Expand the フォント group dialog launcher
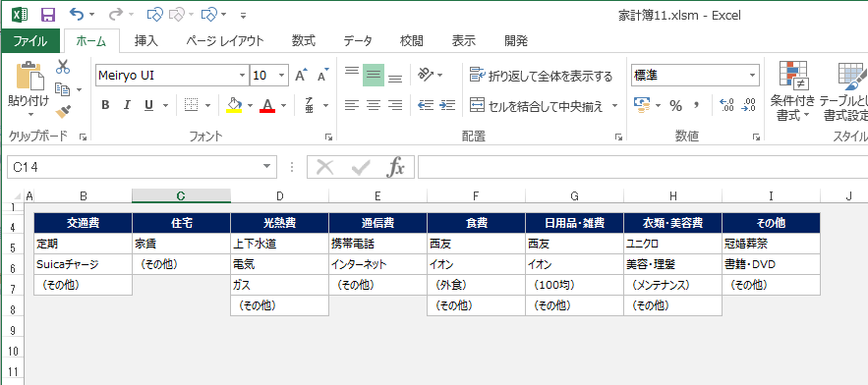 pyautogui.click(x=328, y=137)
